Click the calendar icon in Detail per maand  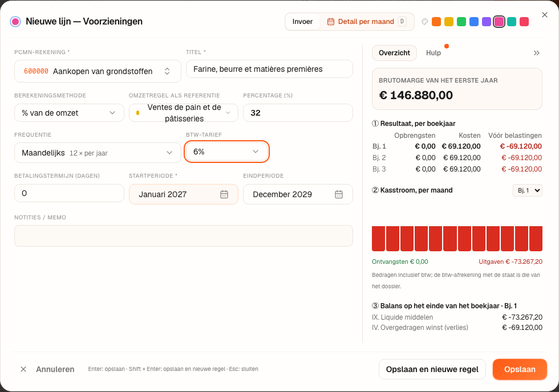click(331, 22)
